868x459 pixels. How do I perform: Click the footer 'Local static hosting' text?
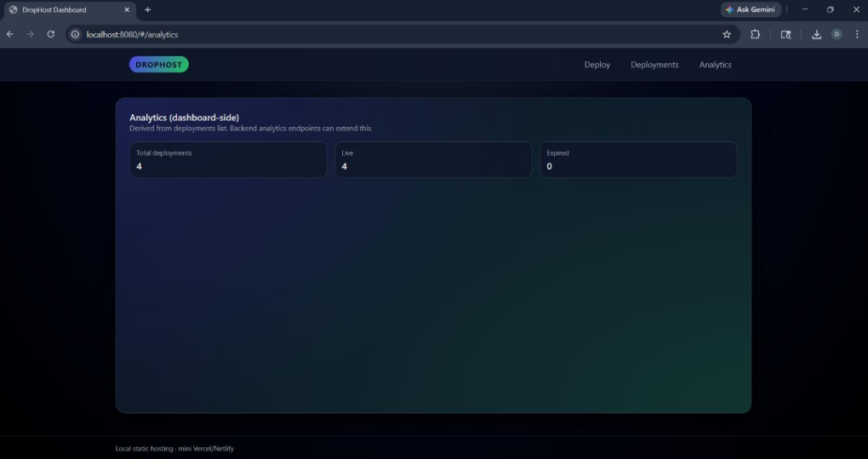tap(174, 449)
